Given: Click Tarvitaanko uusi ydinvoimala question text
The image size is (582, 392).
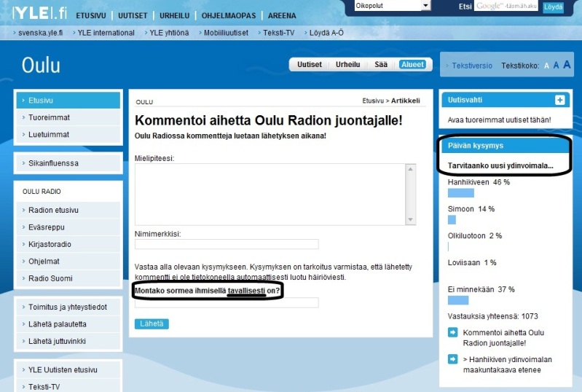Looking at the screenshot, I should (500, 165).
